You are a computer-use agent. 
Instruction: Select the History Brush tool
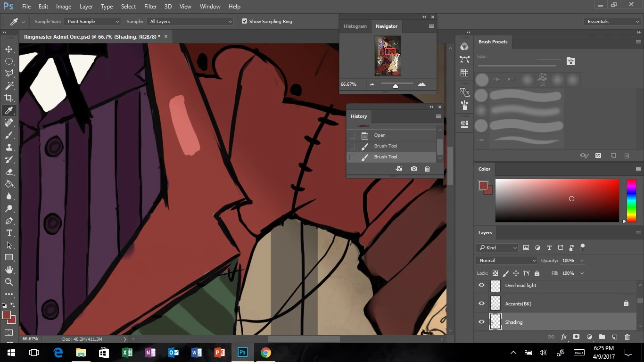point(9,159)
